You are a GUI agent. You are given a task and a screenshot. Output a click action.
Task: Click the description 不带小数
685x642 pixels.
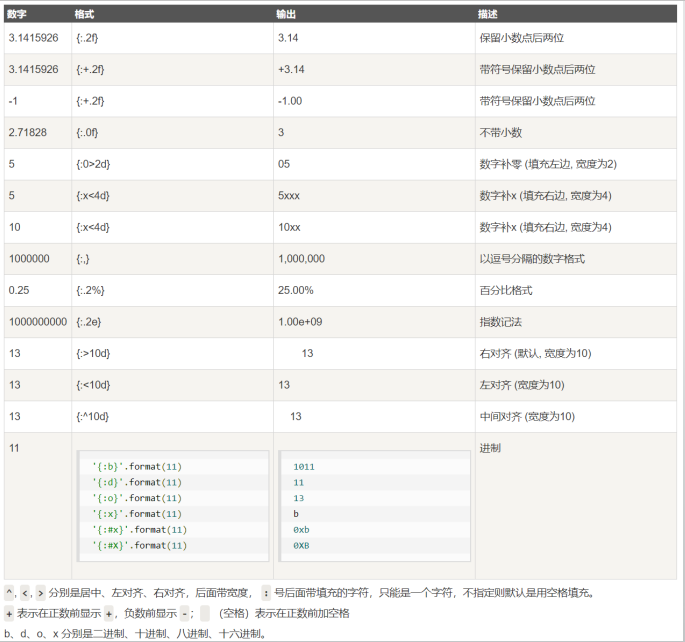point(501,132)
